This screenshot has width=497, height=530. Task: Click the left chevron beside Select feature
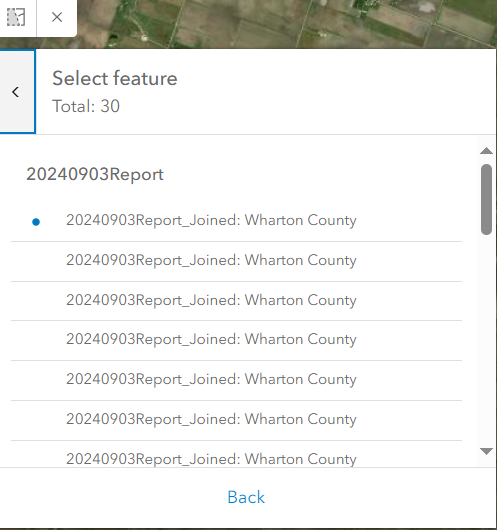coord(17,92)
